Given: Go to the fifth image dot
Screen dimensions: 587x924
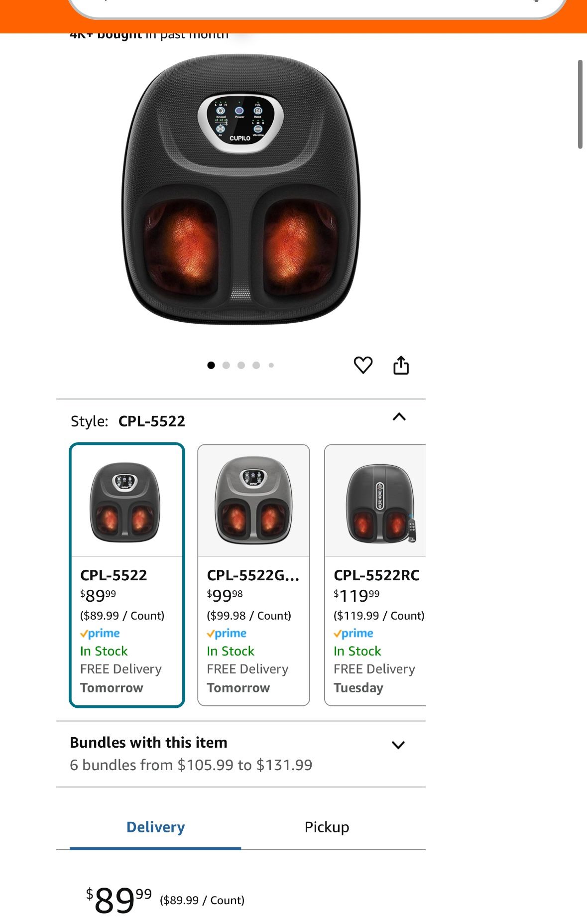Looking at the screenshot, I should click(271, 365).
